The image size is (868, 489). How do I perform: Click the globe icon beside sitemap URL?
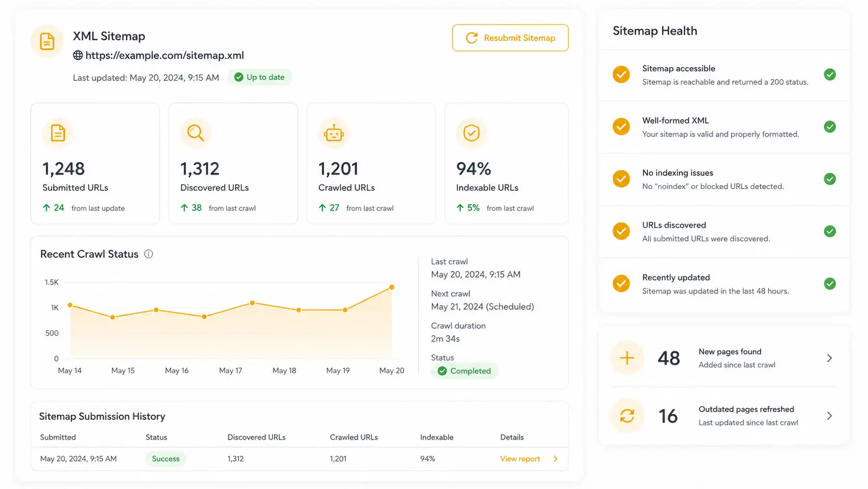(78, 55)
